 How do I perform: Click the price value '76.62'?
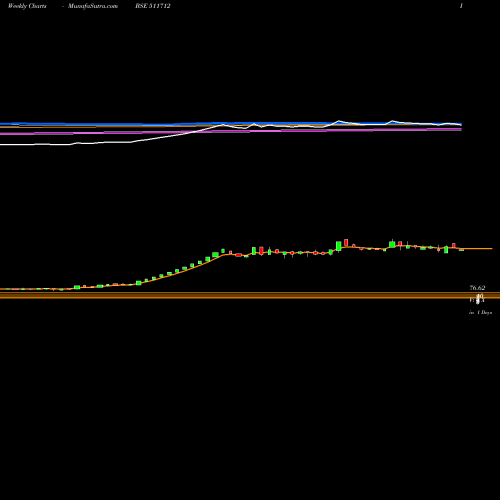point(477,288)
